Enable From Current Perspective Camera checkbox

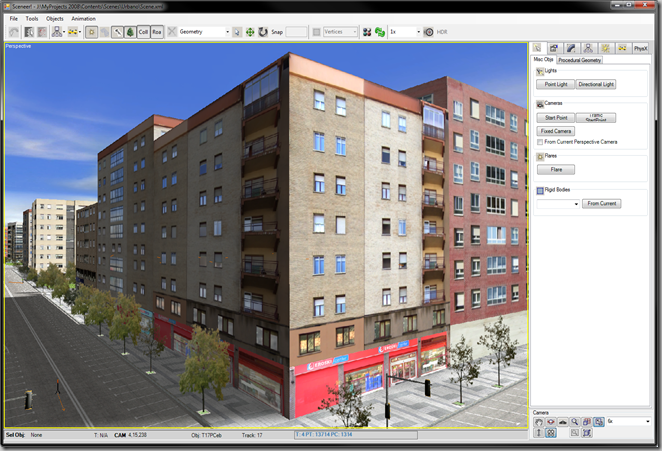(x=540, y=142)
